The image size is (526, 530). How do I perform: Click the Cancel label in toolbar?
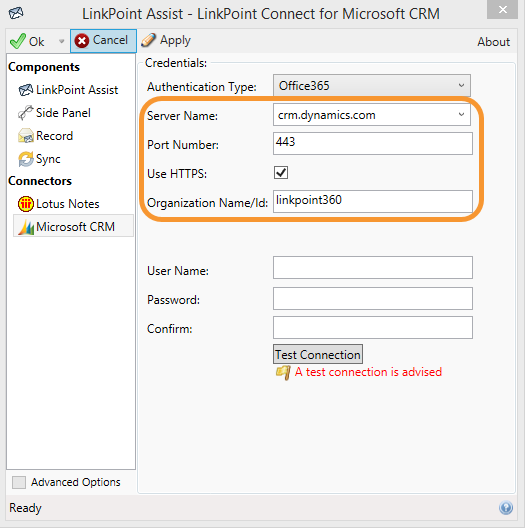[110, 40]
